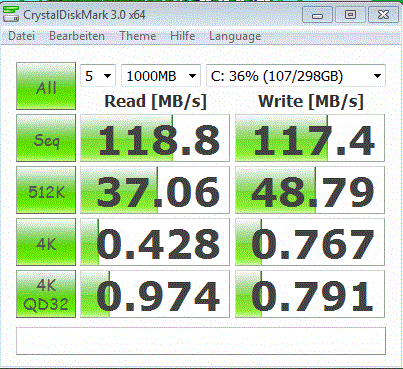Click the empty comment field at bottom
Screen dimensions: 403x369
201,341
